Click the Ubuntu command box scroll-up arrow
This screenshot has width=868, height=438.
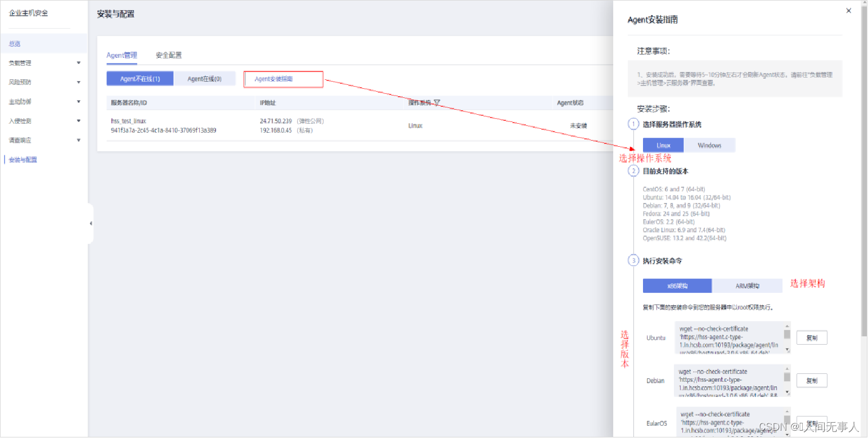pyautogui.click(x=787, y=325)
